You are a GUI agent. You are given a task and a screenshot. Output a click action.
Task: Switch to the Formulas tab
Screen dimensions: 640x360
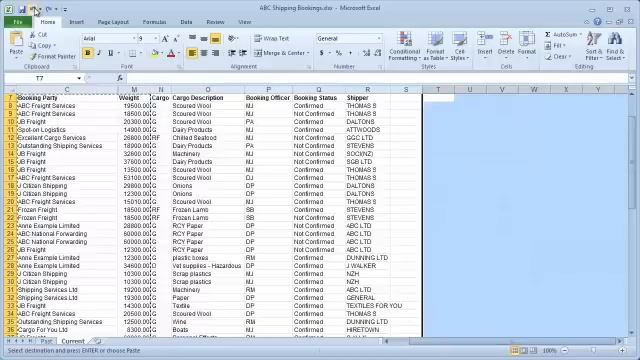pyautogui.click(x=154, y=22)
